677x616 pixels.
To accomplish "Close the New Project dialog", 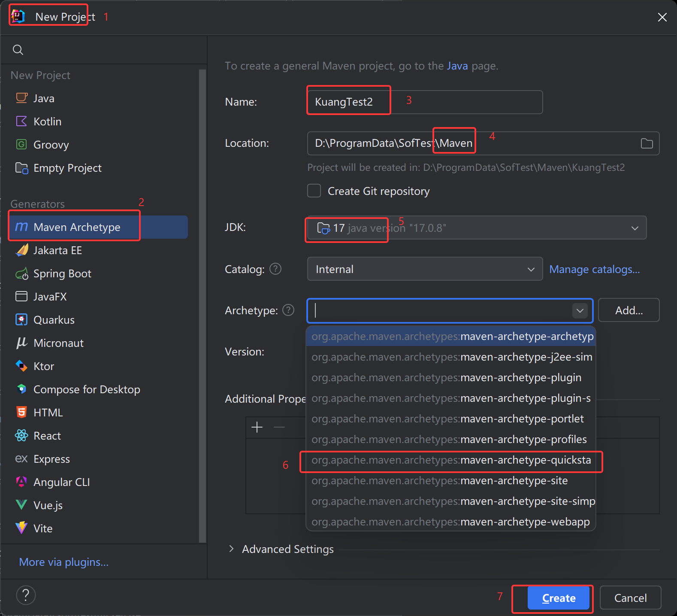I will pyautogui.click(x=662, y=17).
